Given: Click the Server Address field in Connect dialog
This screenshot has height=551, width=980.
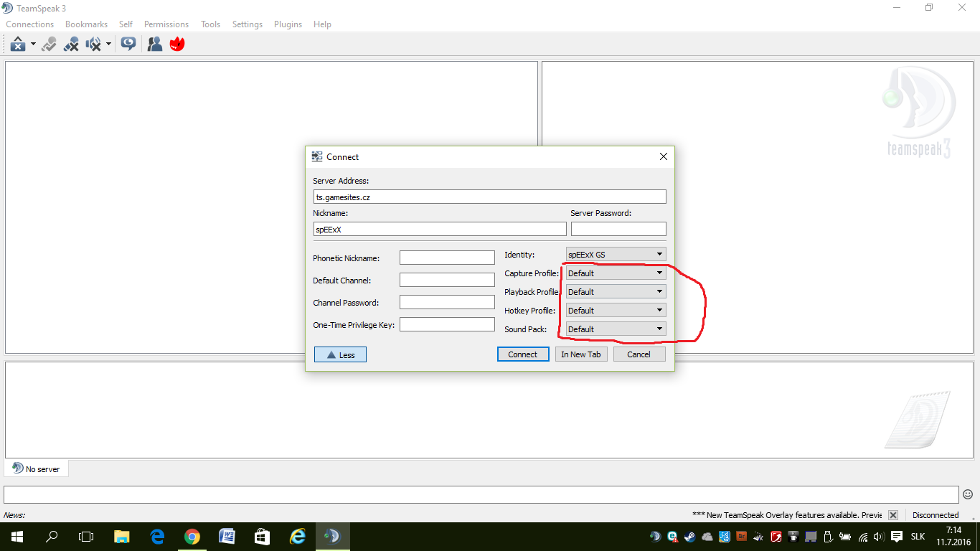Looking at the screenshot, I should tap(489, 197).
